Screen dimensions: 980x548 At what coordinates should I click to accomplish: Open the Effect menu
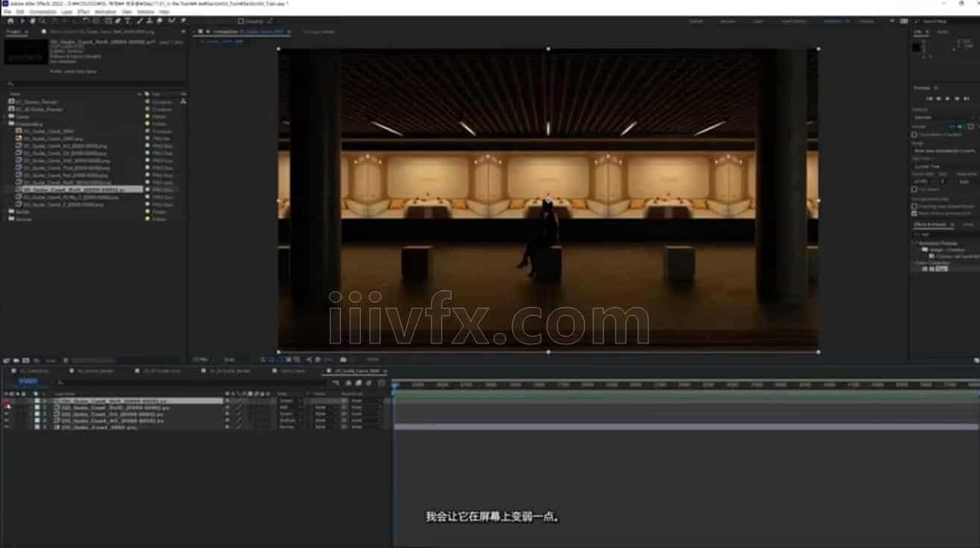[84, 13]
